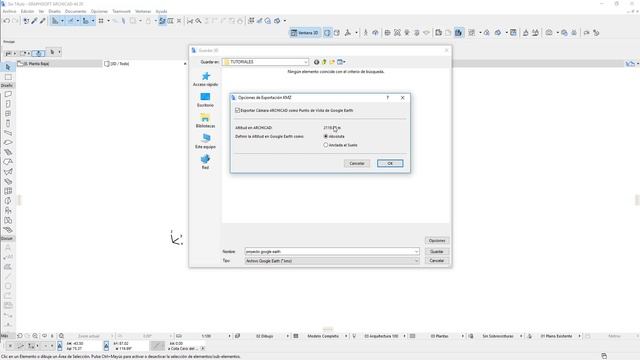The image size is (640, 360).
Task: Select the Absoluta altitude radio option
Action: click(326, 136)
